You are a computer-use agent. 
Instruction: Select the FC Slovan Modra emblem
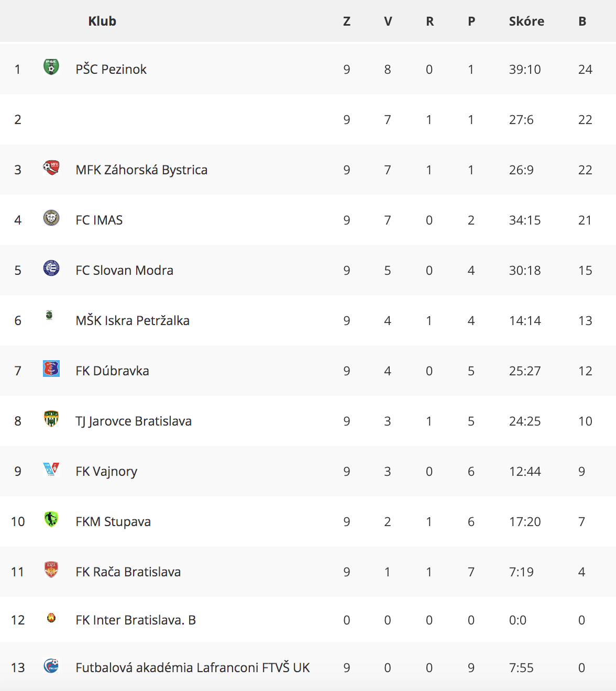point(51,268)
